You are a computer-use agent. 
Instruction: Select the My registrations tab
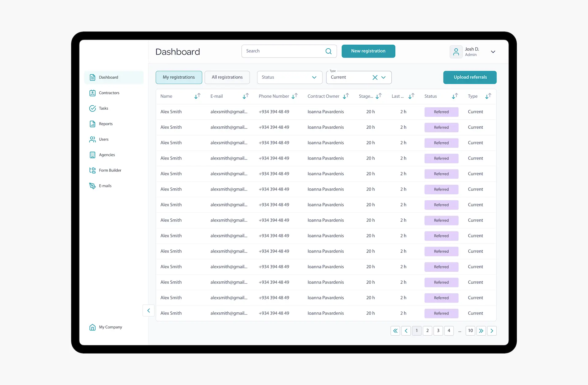click(179, 77)
